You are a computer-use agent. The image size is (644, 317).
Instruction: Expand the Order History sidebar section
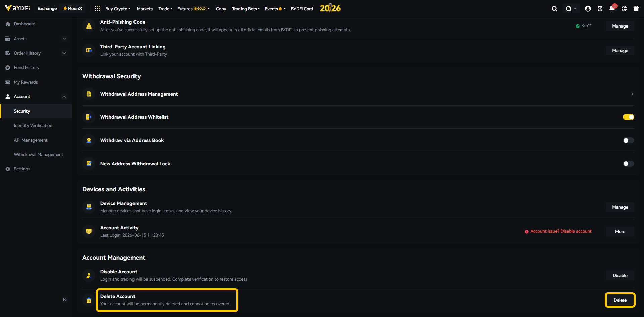click(64, 53)
